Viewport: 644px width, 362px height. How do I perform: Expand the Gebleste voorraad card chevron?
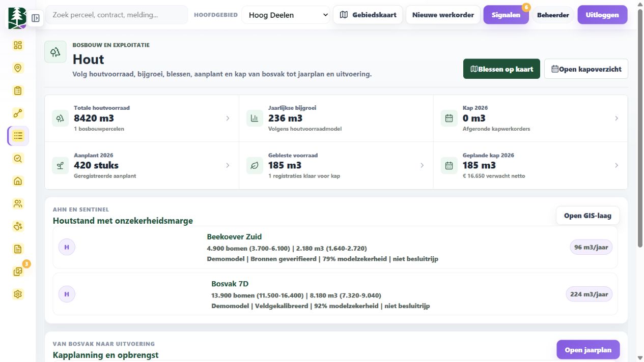coord(422,166)
